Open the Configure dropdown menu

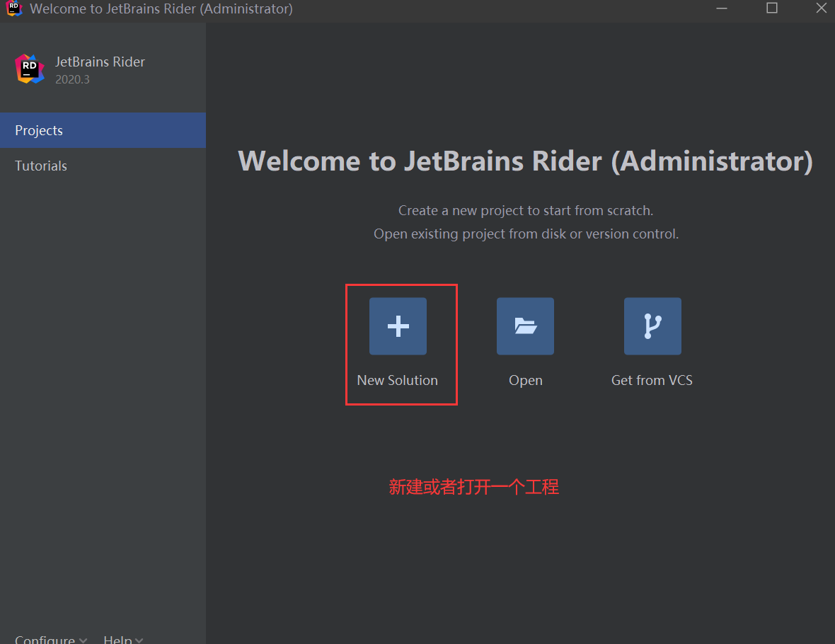pyautogui.click(x=45, y=638)
